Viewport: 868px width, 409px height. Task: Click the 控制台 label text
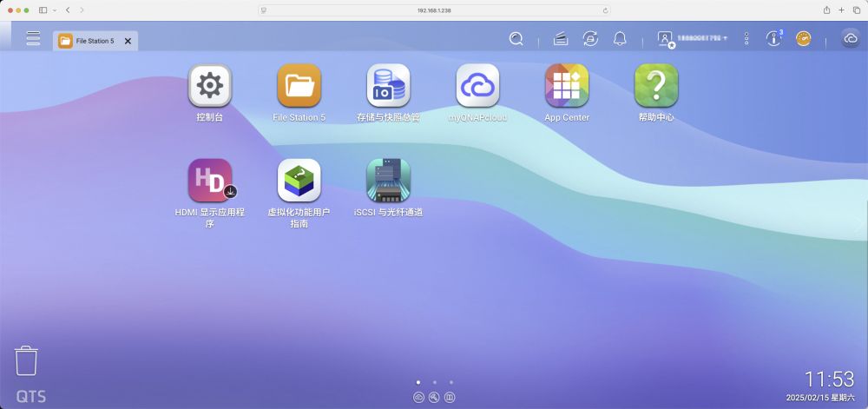tap(210, 117)
